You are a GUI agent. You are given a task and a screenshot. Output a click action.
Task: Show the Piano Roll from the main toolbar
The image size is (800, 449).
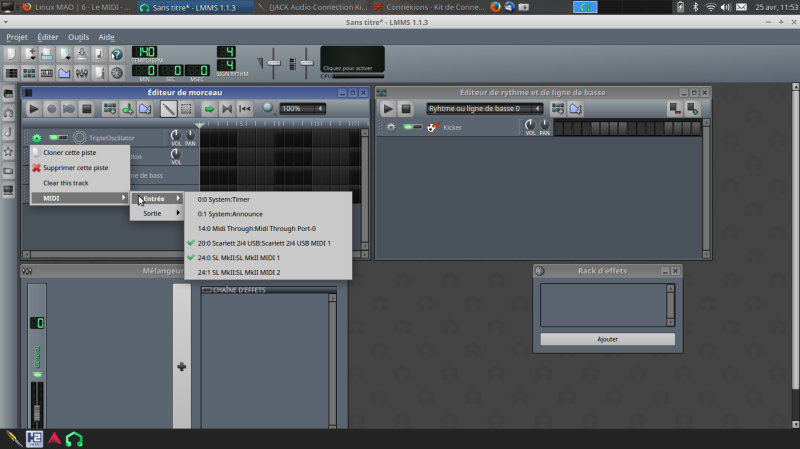pos(46,73)
